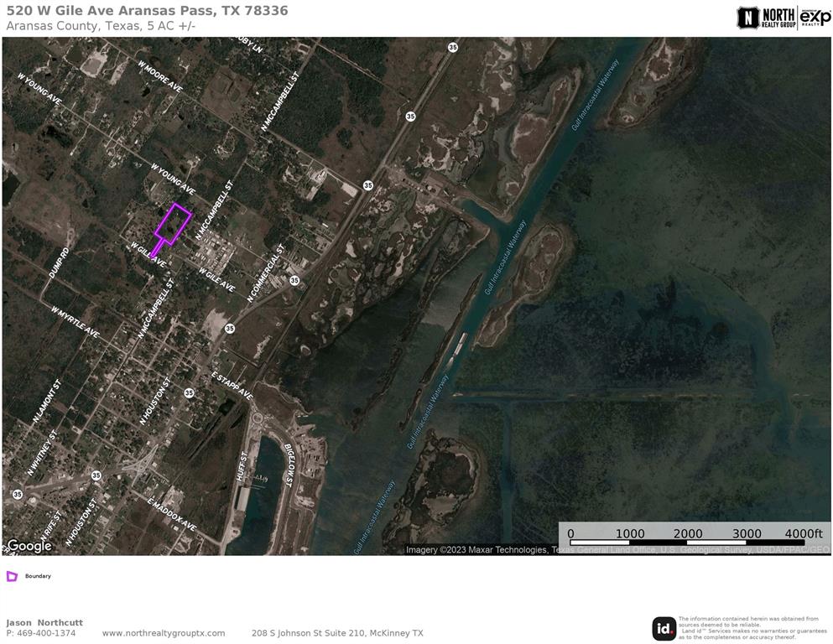
Task: Click the 208 S Johnson St office address
Action: (x=337, y=633)
